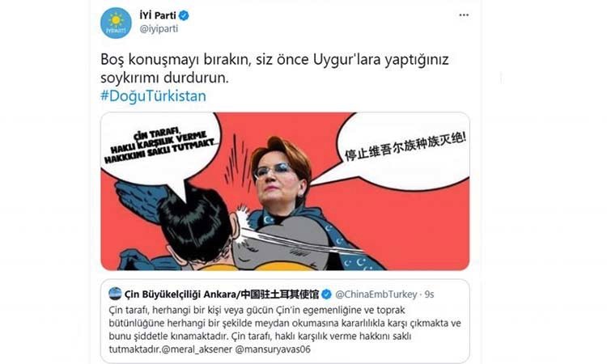Click the main tweet text about Uygur'lara
The image size is (607, 364).
pos(274,69)
